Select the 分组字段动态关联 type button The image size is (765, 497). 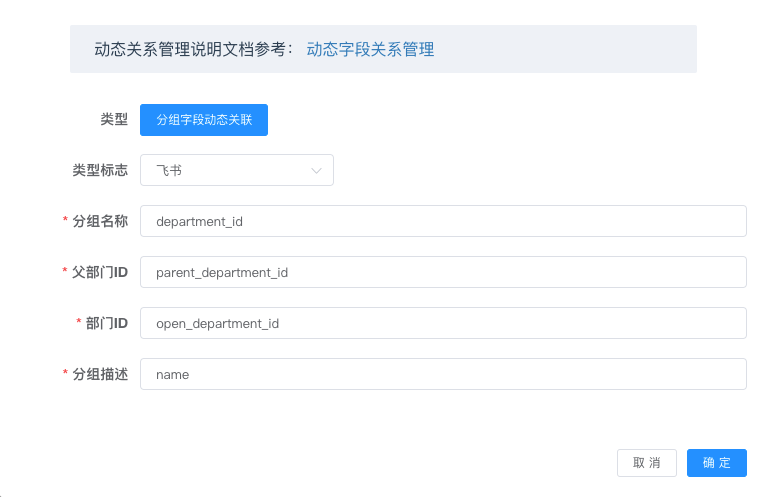click(204, 119)
